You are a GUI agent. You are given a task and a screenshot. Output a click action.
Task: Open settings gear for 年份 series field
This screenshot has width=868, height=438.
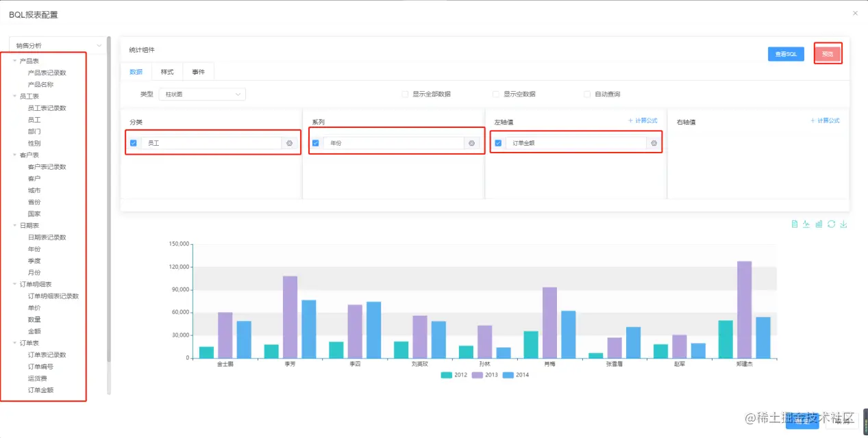[471, 143]
